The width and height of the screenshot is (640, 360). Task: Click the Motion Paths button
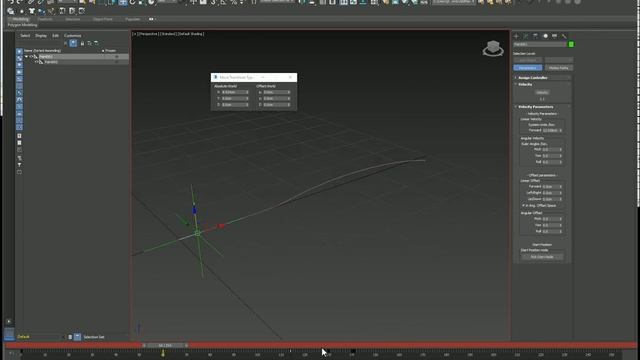click(x=558, y=68)
